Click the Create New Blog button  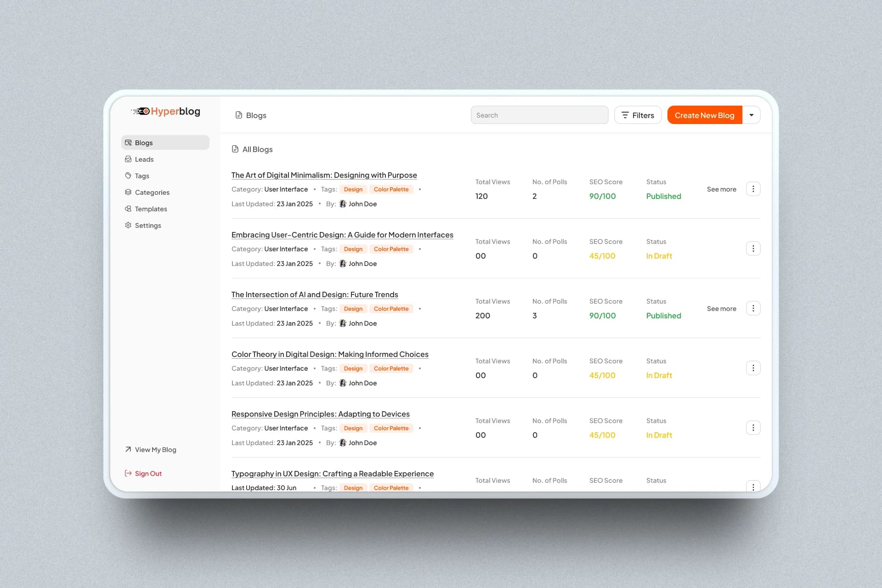tap(704, 115)
